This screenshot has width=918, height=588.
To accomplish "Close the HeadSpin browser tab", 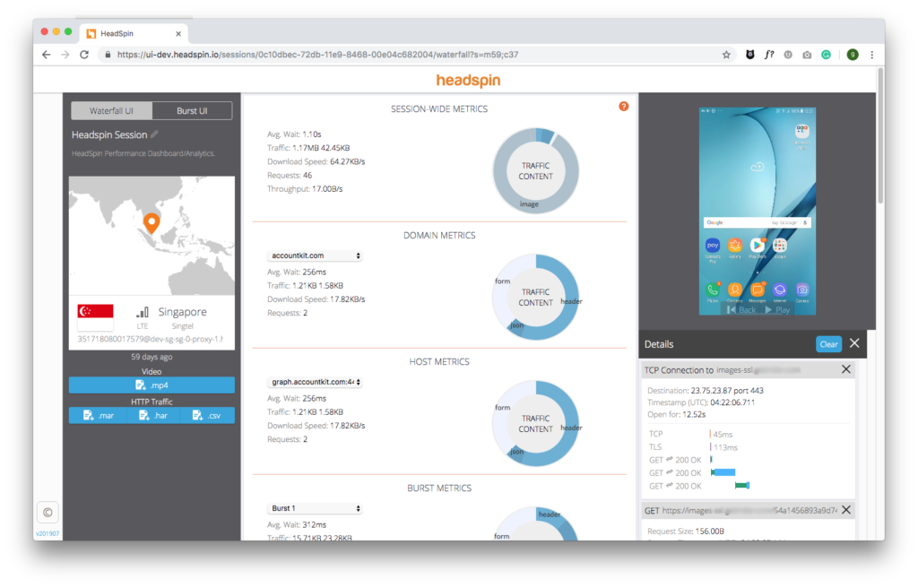I will [178, 33].
